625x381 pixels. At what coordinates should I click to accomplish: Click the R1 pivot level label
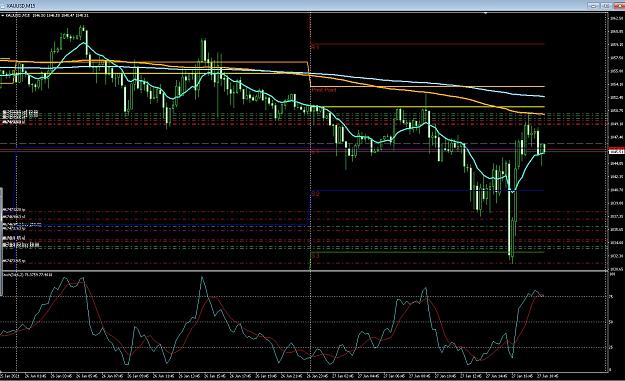pyautogui.click(x=315, y=47)
